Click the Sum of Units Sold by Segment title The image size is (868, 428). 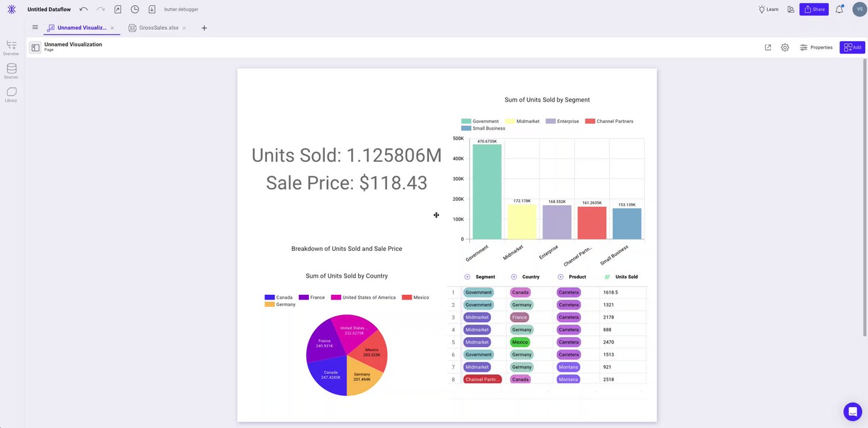[547, 100]
